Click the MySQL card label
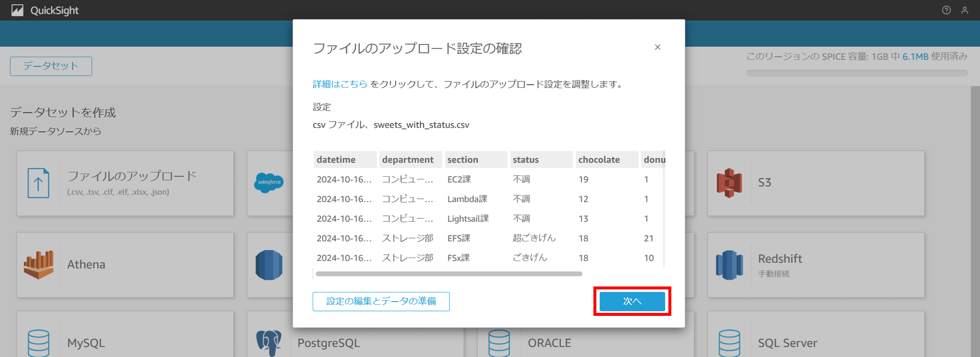 click(x=86, y=343)
